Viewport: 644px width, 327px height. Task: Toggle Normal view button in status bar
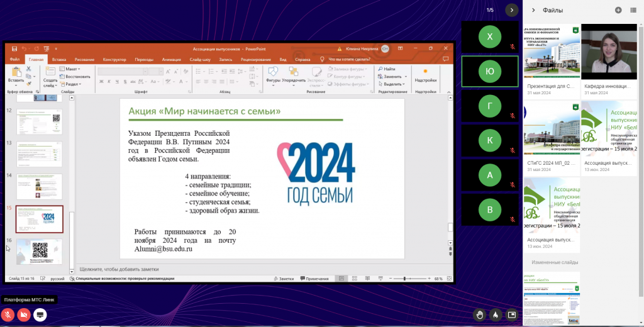tap(341, 279)
